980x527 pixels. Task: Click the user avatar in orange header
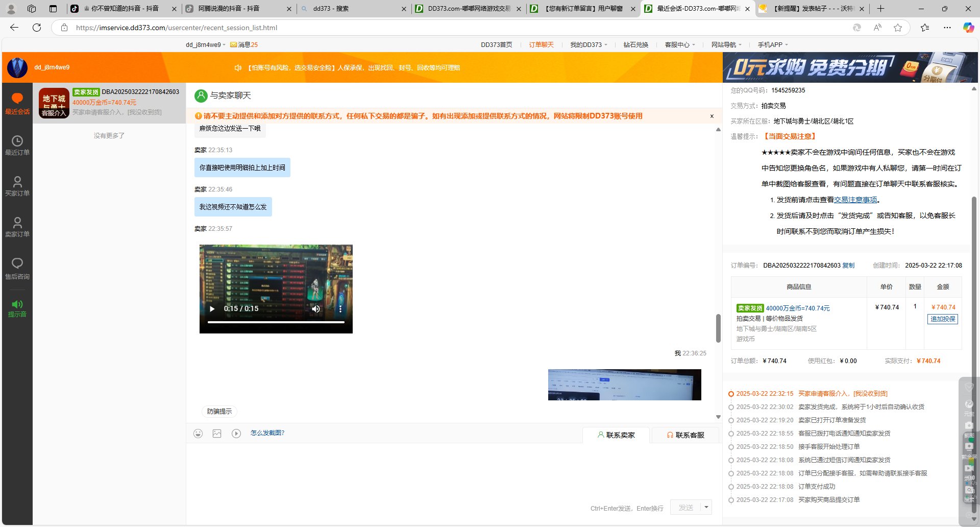tap(17, 67)
